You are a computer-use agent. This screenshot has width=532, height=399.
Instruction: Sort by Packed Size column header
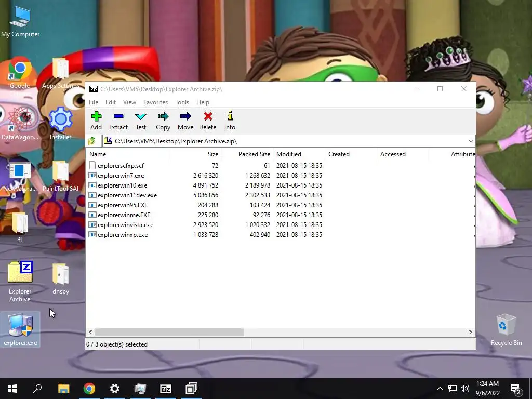click(247, 154)
